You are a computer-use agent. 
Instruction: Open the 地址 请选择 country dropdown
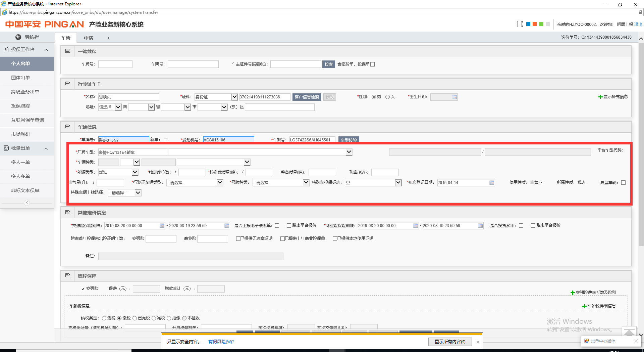118,107
